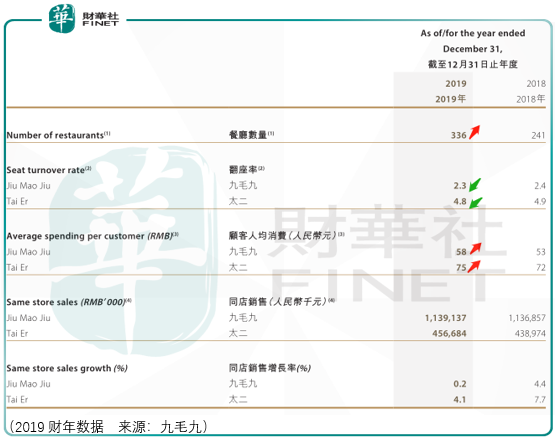Select the 2018 column header

click(531, 91)
